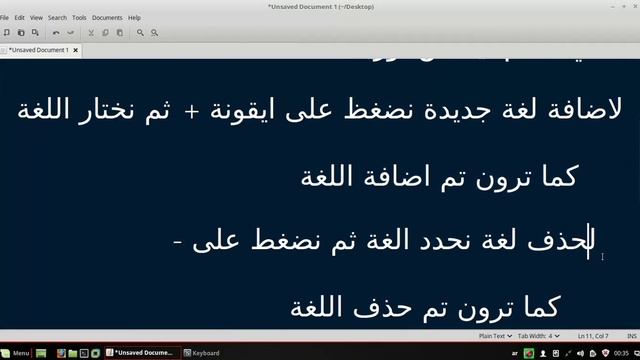Close the Unsaved Document 1 tab
Screen dimensions: 640x360
coord(76,50)
